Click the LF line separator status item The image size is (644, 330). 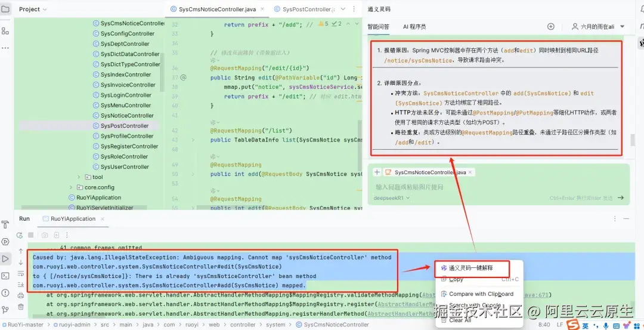point(559,325)
